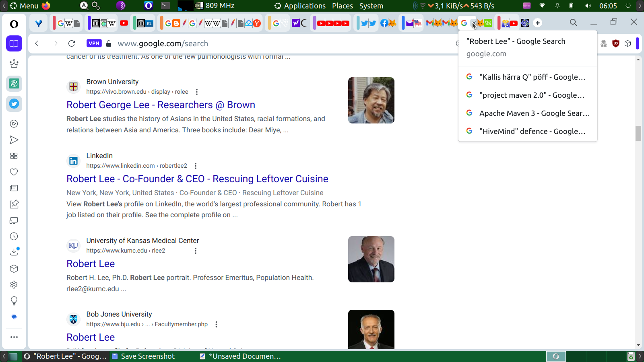644x362 pixels.
Task: Click the Bob Jones University portrait thumbnail
Action: pyautogui.click(x=371, y=329)
